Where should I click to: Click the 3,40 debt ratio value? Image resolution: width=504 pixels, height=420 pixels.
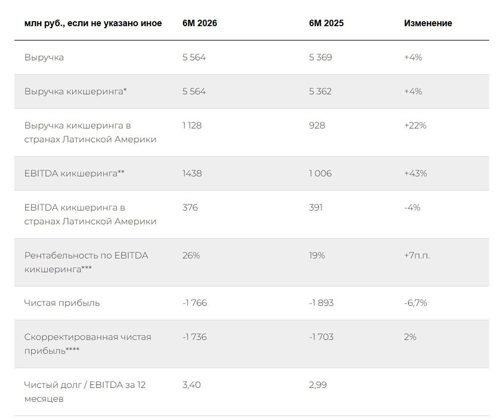tap(192, 385)
